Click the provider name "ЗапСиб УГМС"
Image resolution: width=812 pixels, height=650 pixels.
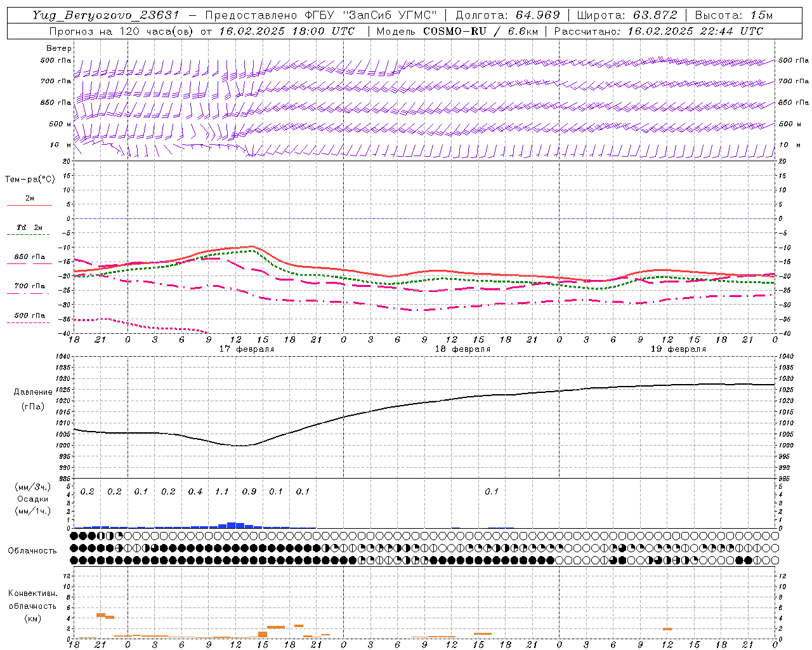tap(390, 15)
